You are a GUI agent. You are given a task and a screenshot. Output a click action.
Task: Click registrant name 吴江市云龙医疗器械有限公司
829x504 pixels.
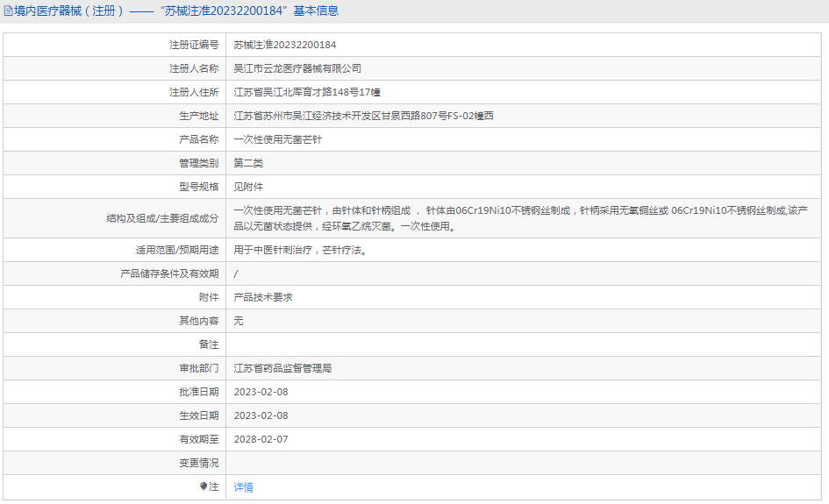297,68
